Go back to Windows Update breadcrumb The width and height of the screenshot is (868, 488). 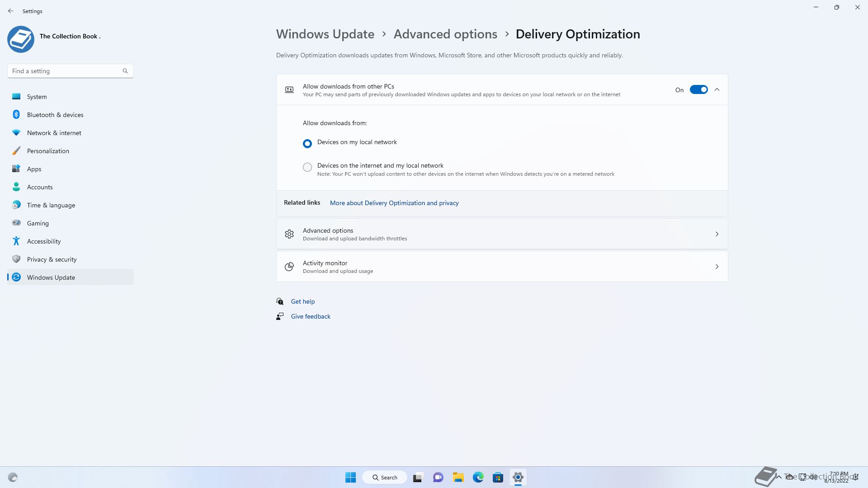[x=325, y=34]
